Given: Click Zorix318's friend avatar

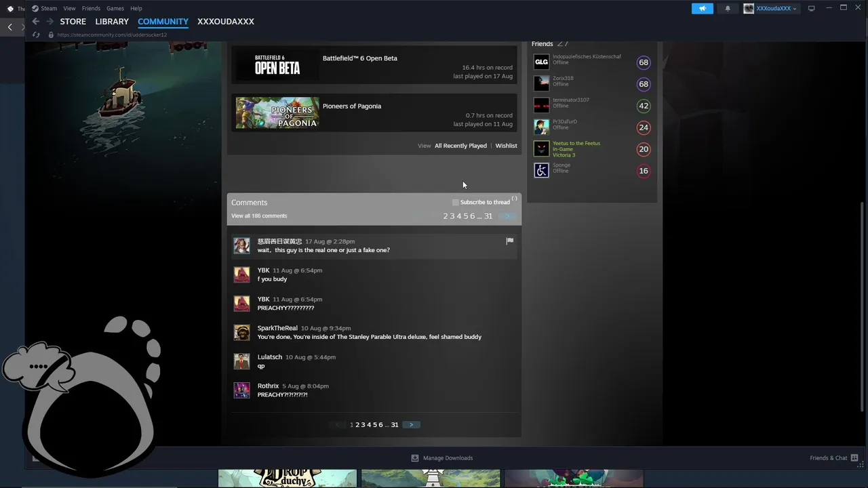Looking at the screenshot, I should (541, 84).
